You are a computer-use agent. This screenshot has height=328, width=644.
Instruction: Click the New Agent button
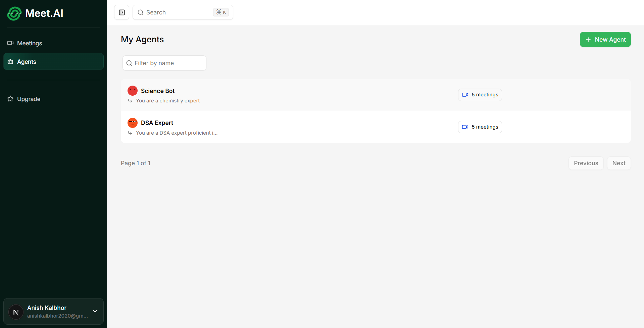pos(605,39)
